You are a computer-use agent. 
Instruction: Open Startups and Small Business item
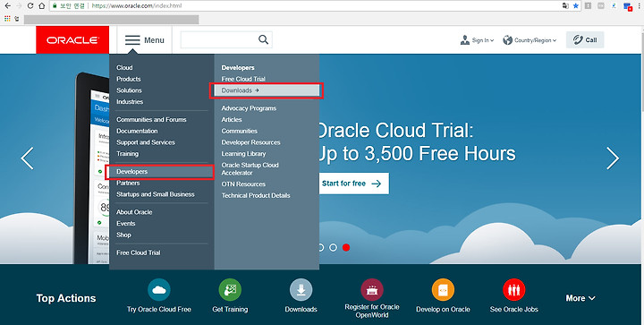pyautogui.click(x=156, y=194)
